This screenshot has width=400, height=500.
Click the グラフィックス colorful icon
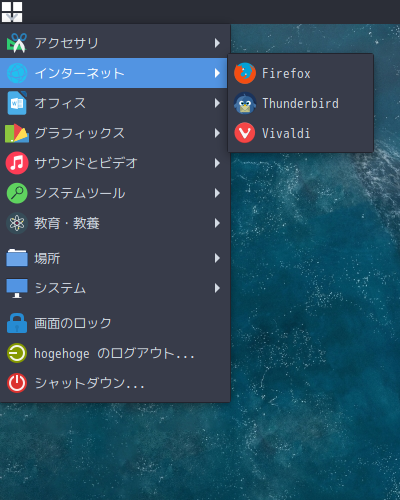coord(17,133)
